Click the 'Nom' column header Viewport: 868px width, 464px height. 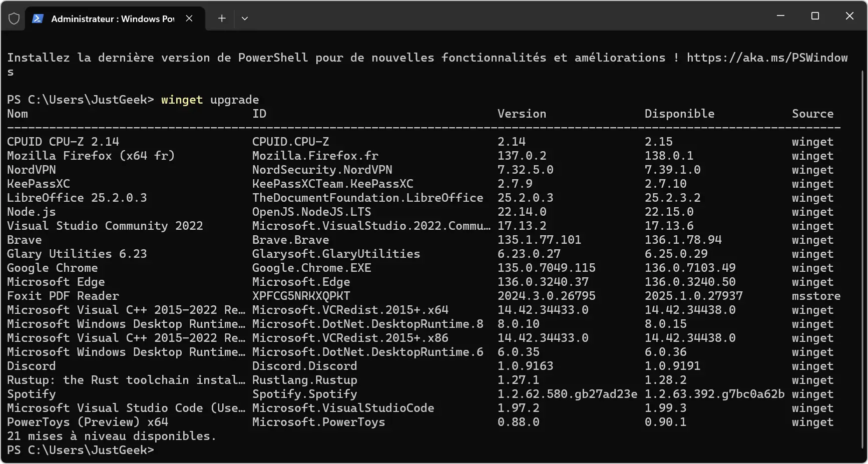click(18, 114)
